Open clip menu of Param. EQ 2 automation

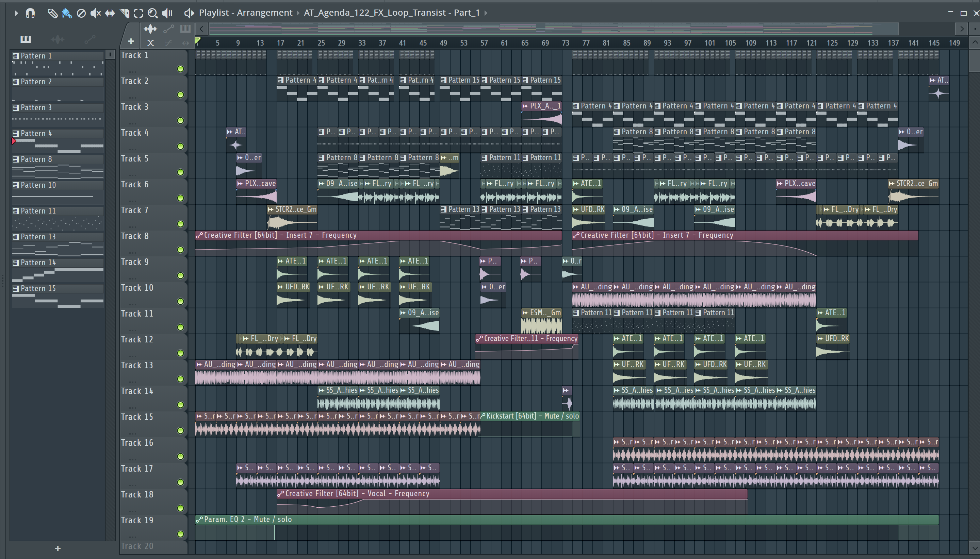click(199, 520)
